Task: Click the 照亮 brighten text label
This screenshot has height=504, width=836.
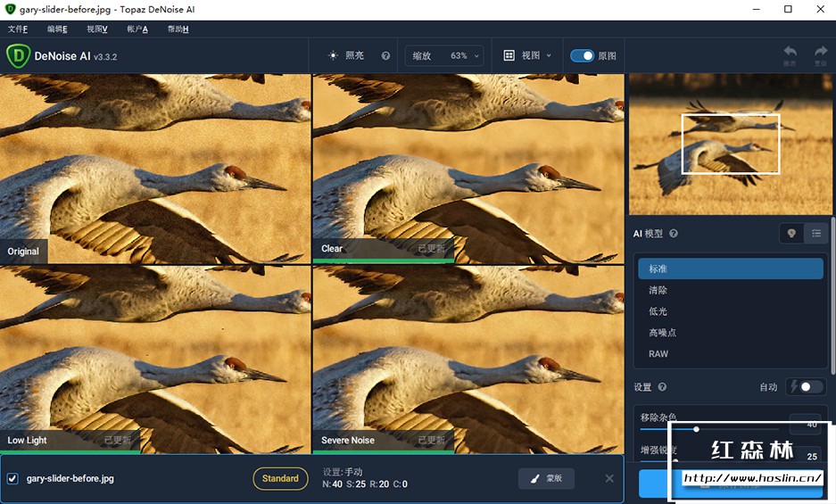Action: pyautogui.click(x=354, y=55)
